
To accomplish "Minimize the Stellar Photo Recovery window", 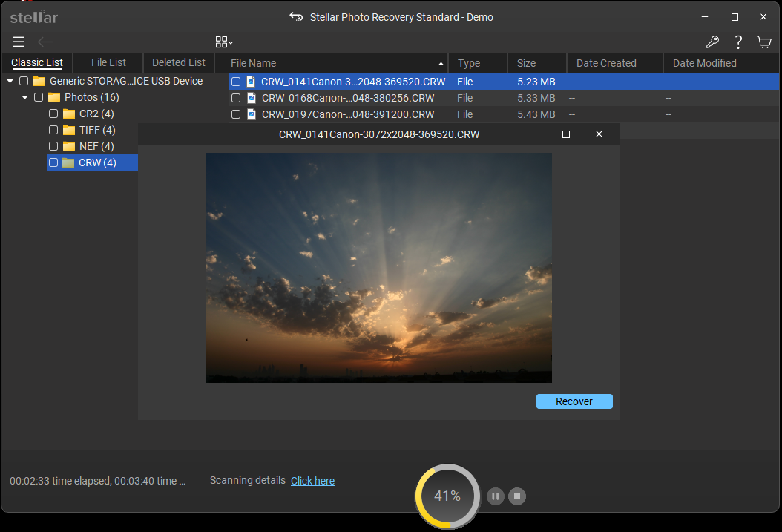I will coord(705,17).
